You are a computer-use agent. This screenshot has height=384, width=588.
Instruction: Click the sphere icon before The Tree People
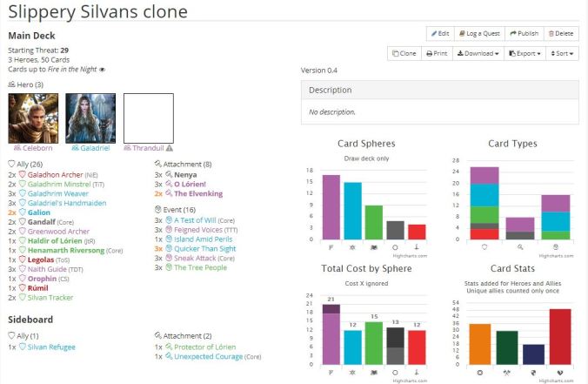169,267
